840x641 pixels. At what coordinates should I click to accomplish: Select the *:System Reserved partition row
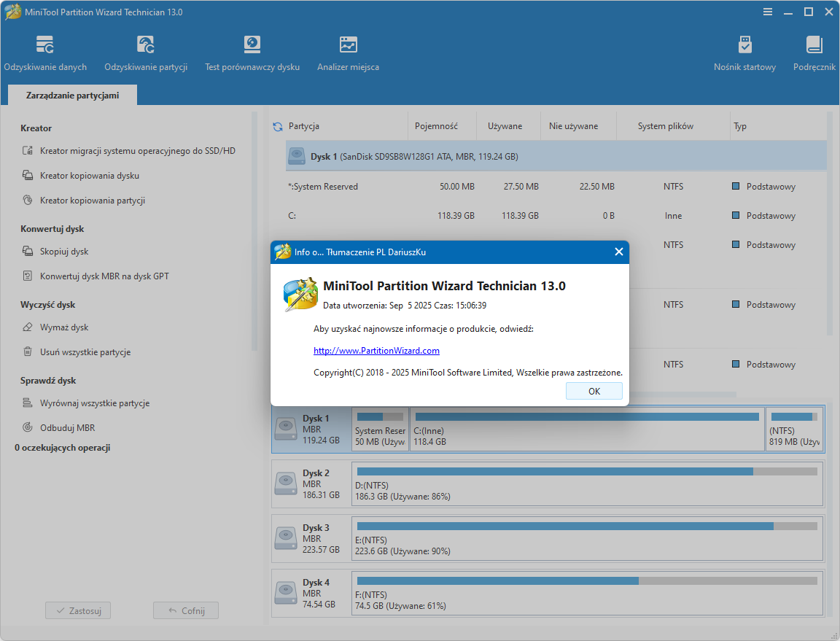(x=556, y=187)
